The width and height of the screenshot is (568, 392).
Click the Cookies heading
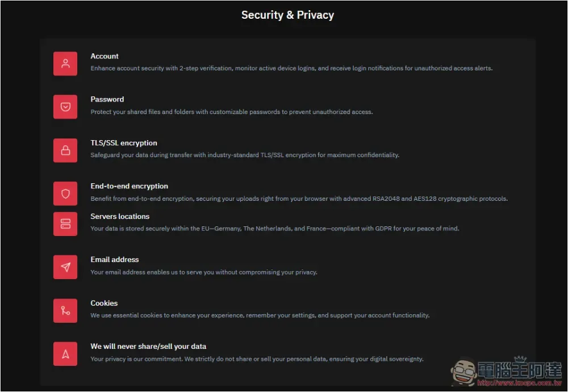[x=104, y=304]
